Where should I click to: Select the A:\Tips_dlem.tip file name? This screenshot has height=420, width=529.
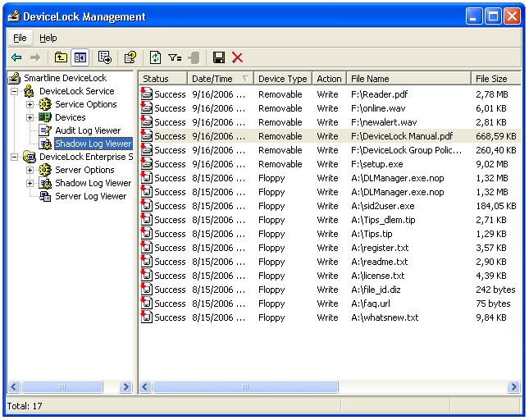pyautogui.click(x=383, y=220)
